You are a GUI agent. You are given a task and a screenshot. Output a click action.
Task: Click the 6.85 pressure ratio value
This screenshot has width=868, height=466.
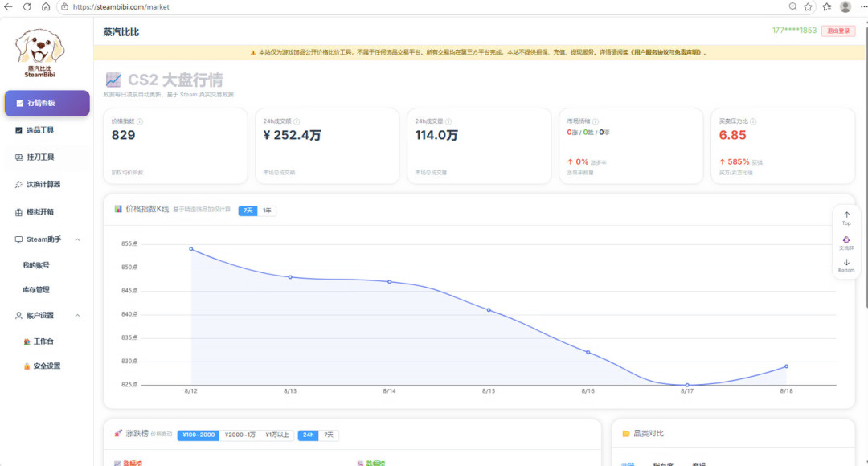732,135
